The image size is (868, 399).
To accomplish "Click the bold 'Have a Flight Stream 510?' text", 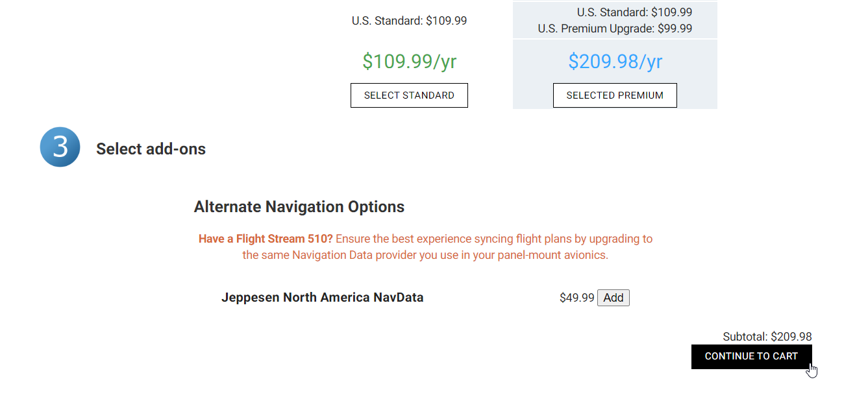I will pos(266,239).
